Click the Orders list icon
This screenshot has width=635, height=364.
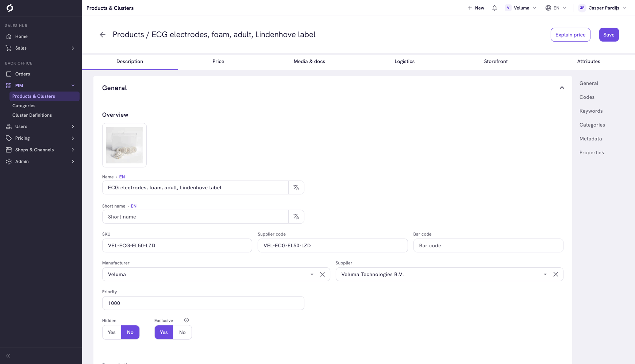tap(9, 74)
